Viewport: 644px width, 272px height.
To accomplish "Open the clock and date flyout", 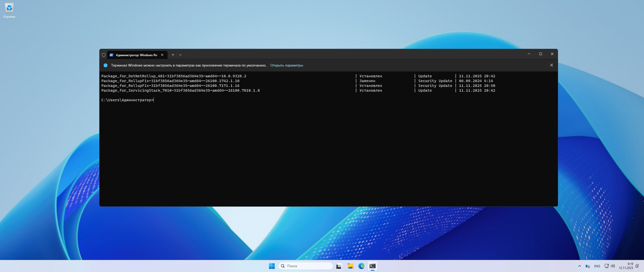I will pyautogui.click(x=626, y=266).
